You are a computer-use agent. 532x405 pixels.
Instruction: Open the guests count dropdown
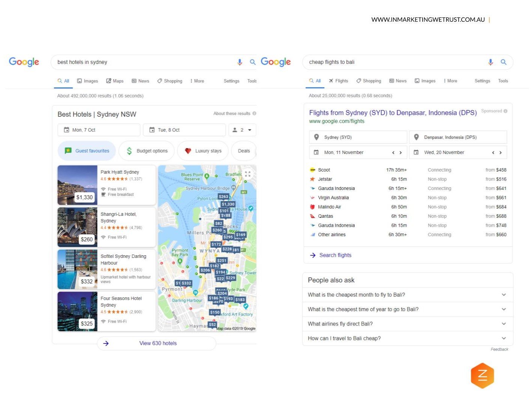[243, 130]
